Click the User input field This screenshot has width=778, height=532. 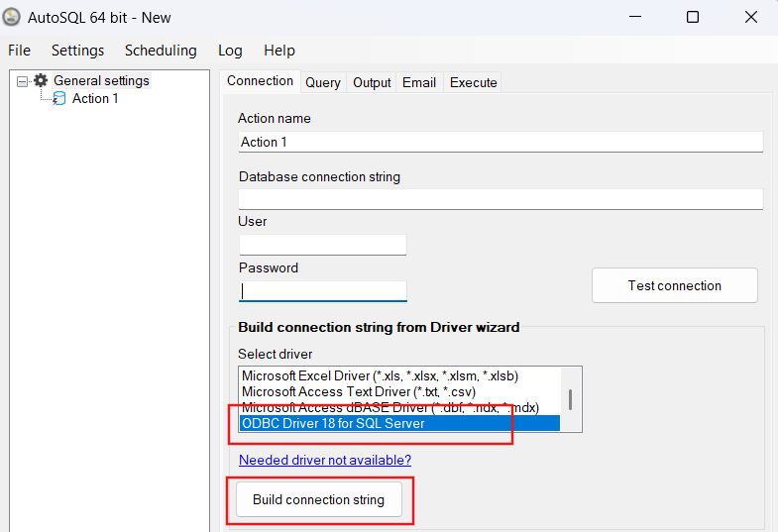[323, 245]
